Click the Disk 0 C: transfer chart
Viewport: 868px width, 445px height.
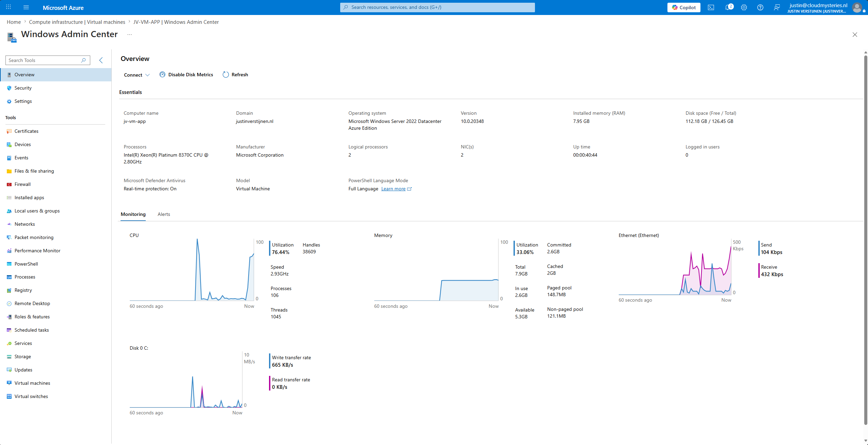click(x=186, y=379)
